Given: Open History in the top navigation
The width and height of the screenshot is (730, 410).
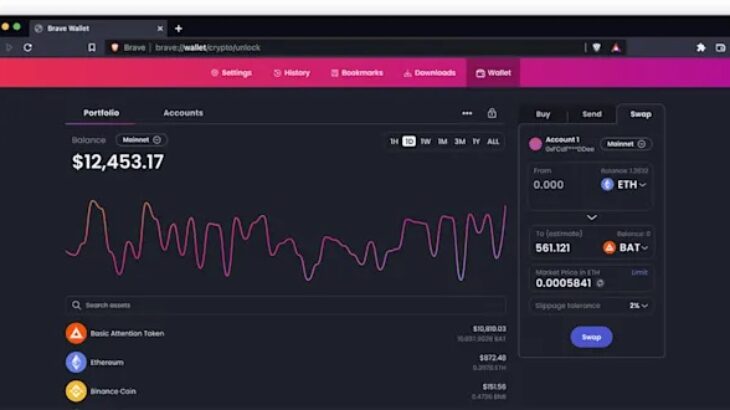Looking at the screenshot, I should pyautogui.click(x=291, y=73).
